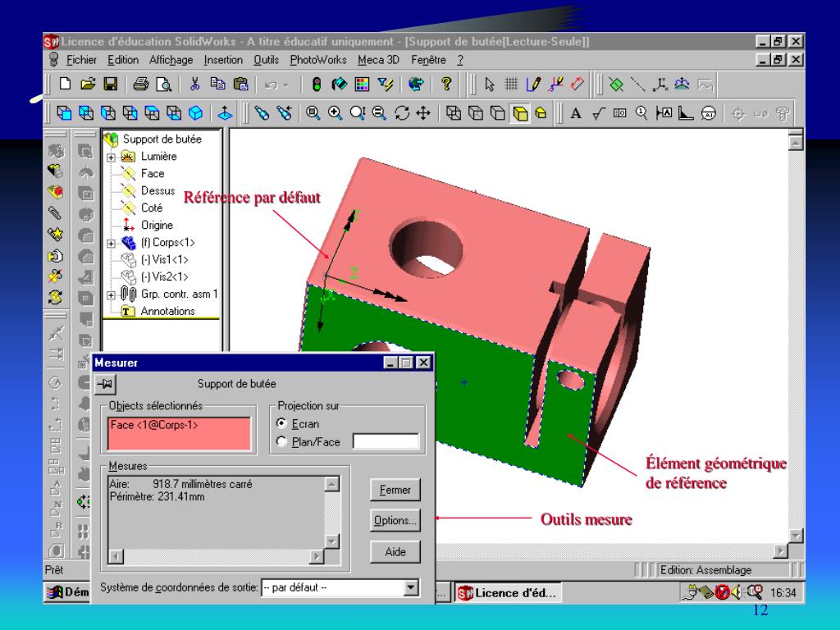The height and width of the screenshot is (630, 840).
Task: Select the Ecran projection option
Action: tap(281, 423)
